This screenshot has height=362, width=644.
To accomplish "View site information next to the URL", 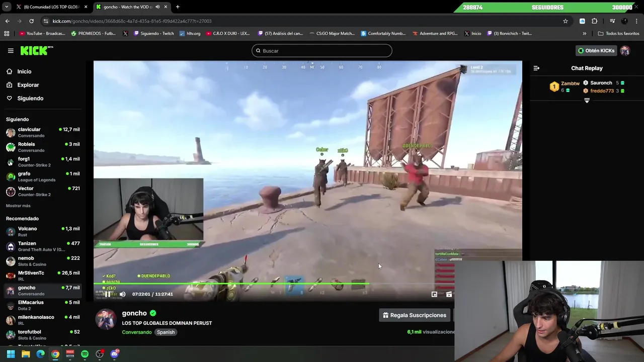I will click(x=46, y=21).
